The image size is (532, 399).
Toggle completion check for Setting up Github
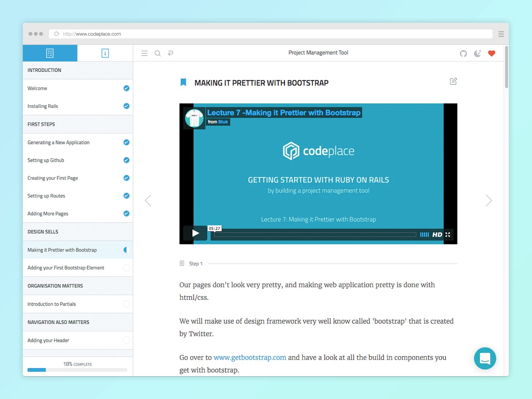click(127, 160)
